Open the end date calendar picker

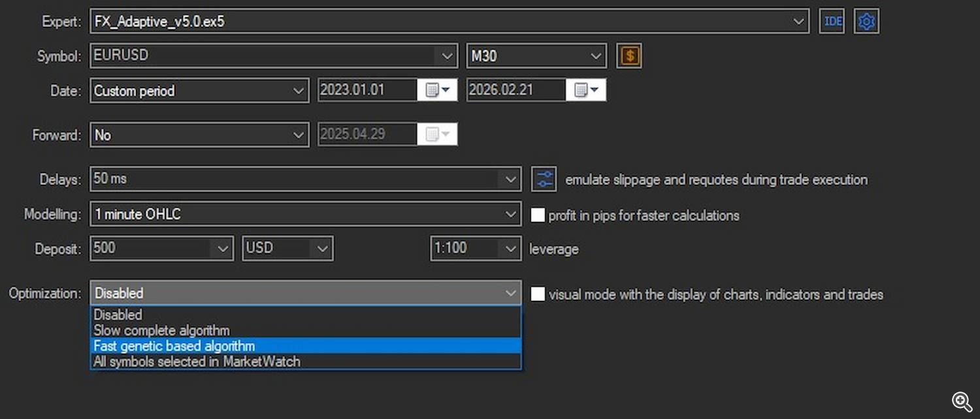(586, 90)
